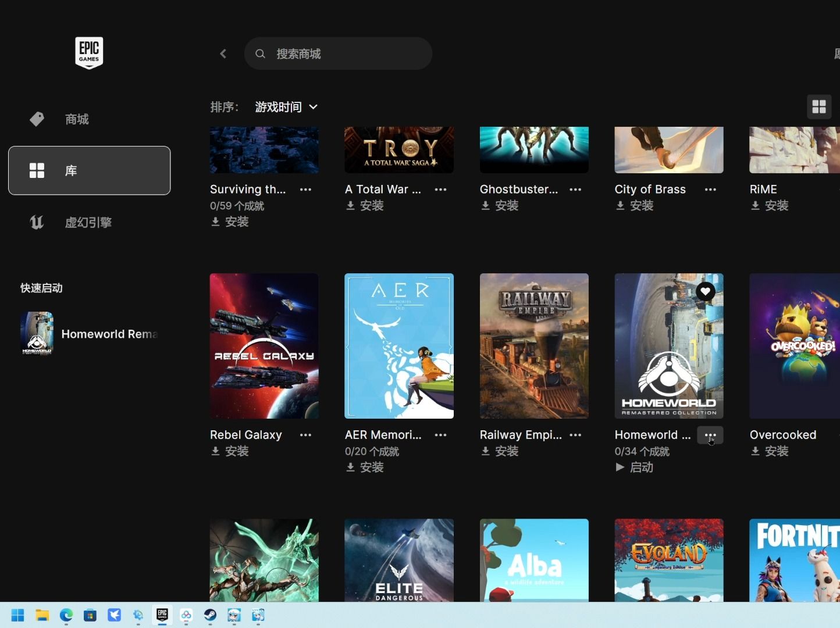Screen dimensions: 840x628
Task: Open options menu for City of Brass
Action: 710,190
